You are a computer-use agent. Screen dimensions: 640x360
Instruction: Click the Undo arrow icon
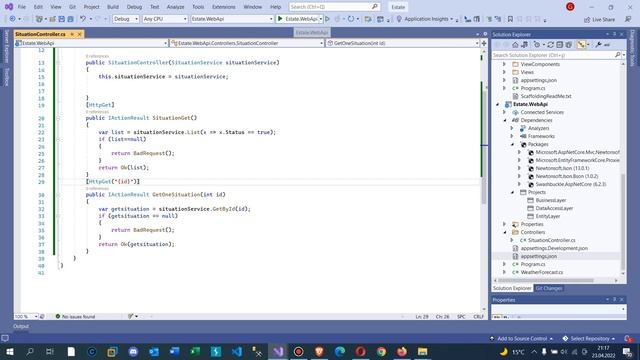point(83,19)
